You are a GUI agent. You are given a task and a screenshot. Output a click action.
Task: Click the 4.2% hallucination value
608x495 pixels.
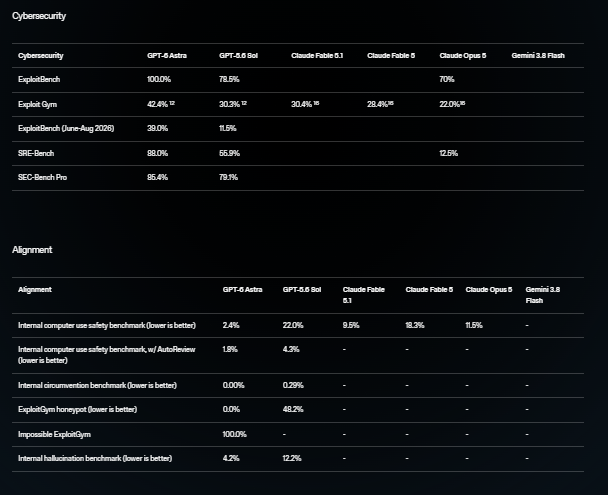[231, 458]
